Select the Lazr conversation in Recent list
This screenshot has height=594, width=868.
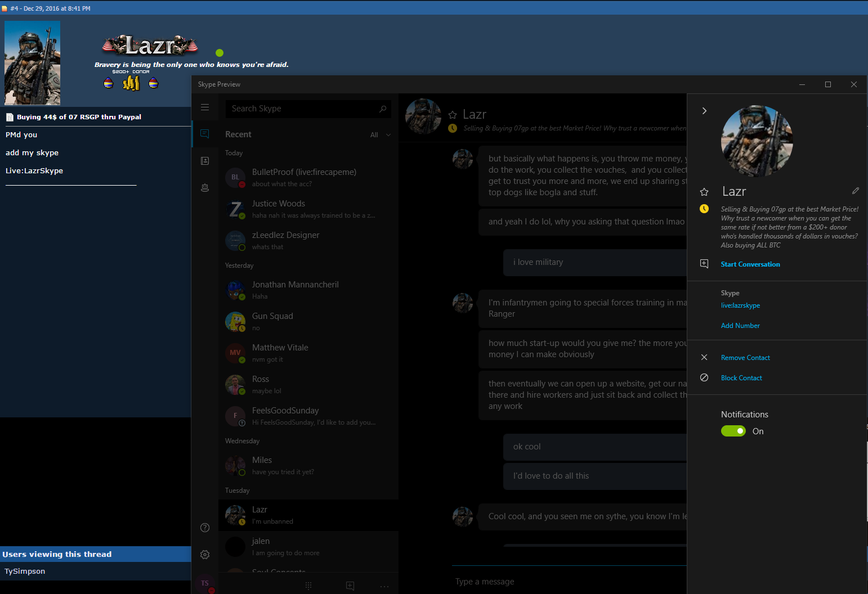coord(308,515)
